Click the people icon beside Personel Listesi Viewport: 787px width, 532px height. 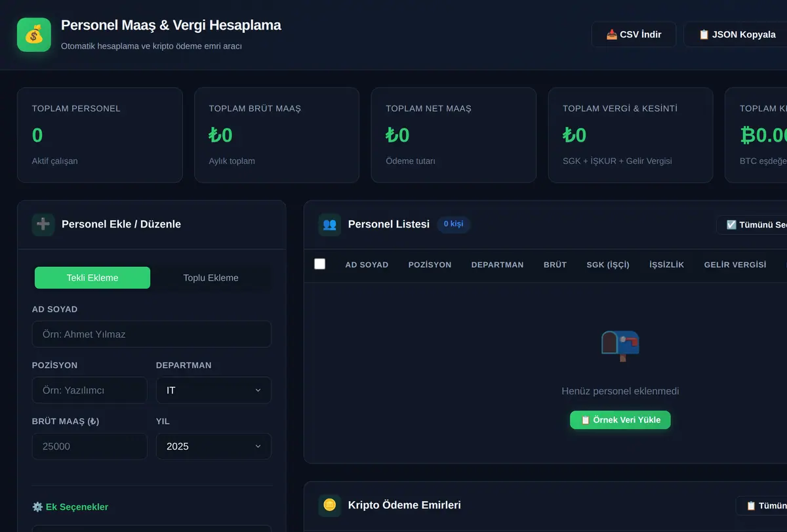coord(330,224)
